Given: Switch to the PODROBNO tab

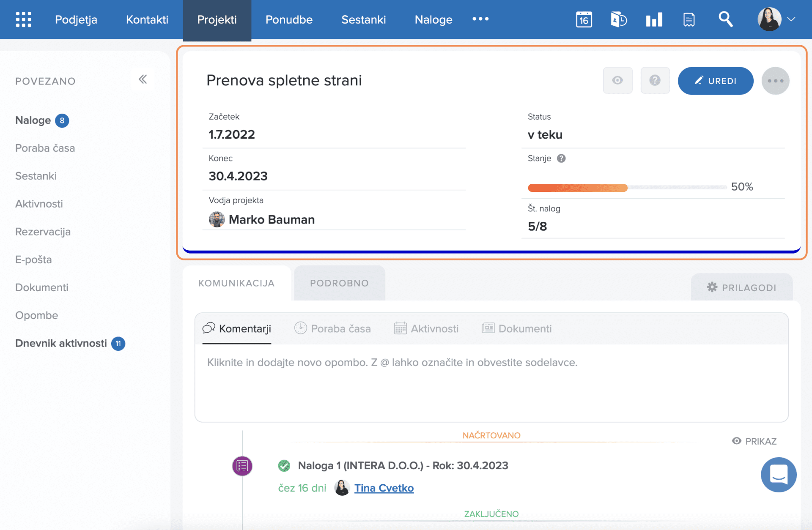Looking at the screenshot, I should (x=339, y=283).
